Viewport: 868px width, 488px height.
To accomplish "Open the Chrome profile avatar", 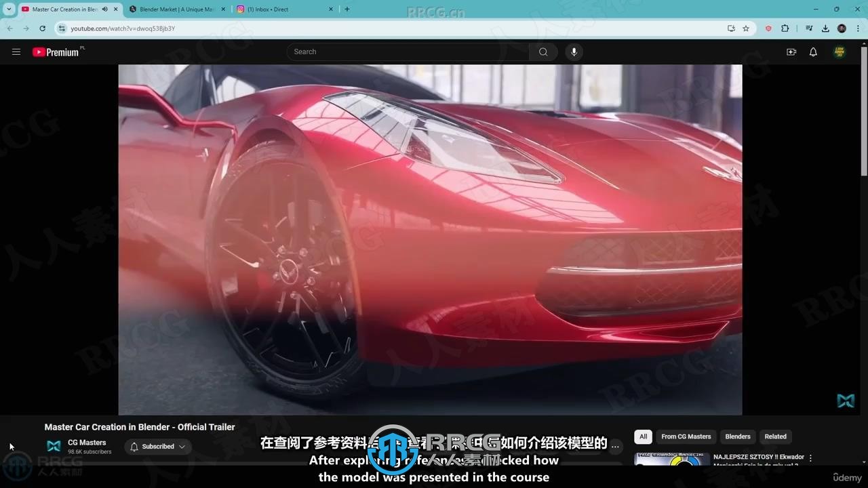I will click(842, 28).
